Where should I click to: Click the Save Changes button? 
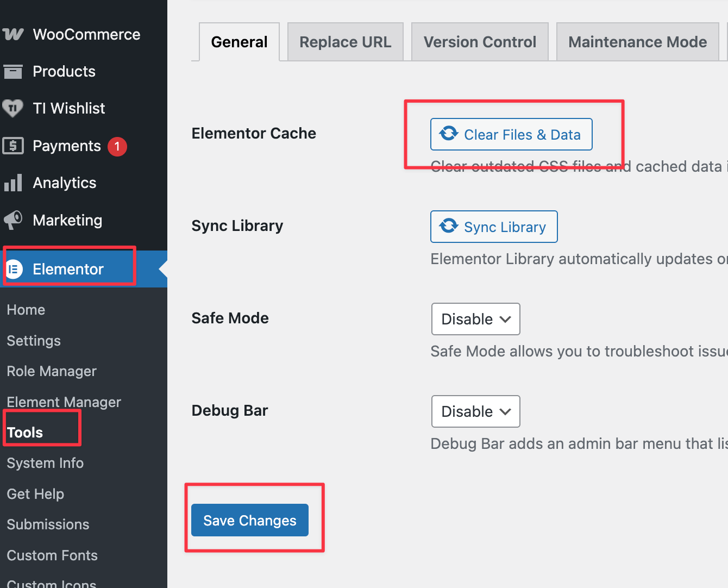click(x=250, y=520)
